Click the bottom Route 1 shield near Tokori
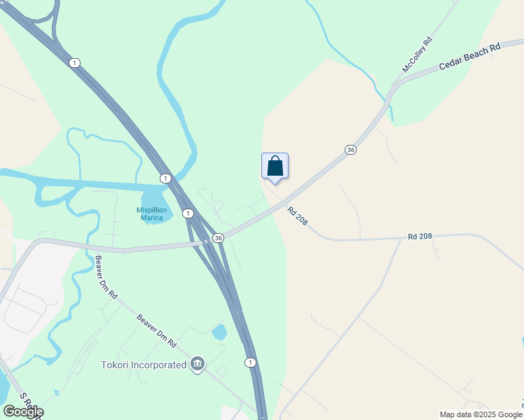Image resolution: width=524 pixels, height=420 pixels. pyautogui.click(x=250, y=362)
